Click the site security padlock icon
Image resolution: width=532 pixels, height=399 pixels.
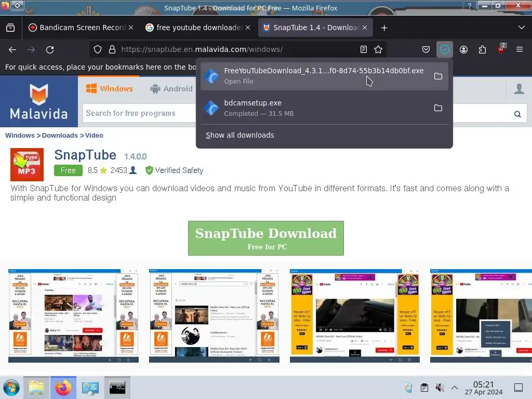[112, 49]
